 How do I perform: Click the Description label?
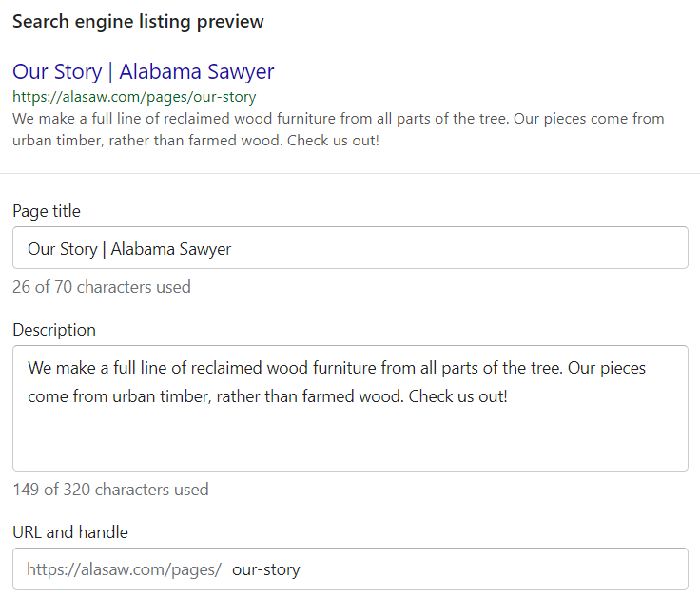point(54,330)
